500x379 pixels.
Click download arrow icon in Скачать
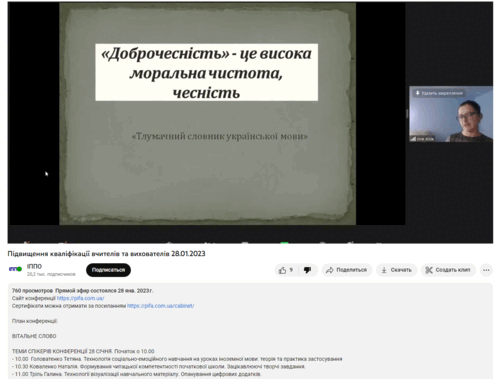click(x=384, y=270)
